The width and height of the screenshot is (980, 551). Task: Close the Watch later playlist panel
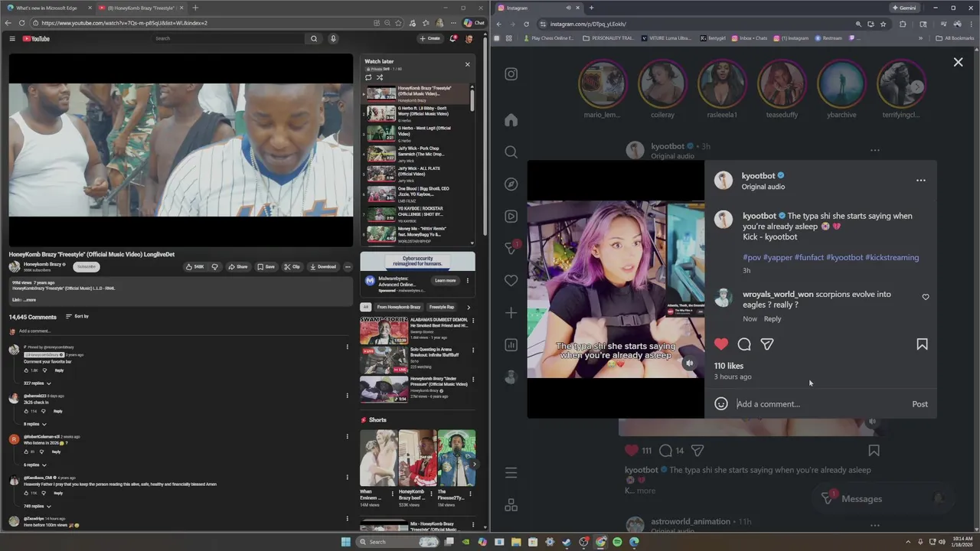pos(467,64)
